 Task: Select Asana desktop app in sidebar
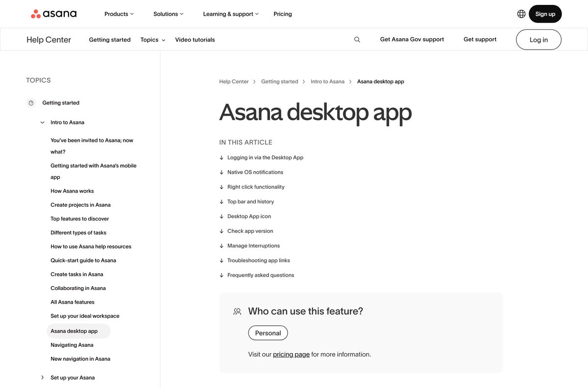point(78,331)
